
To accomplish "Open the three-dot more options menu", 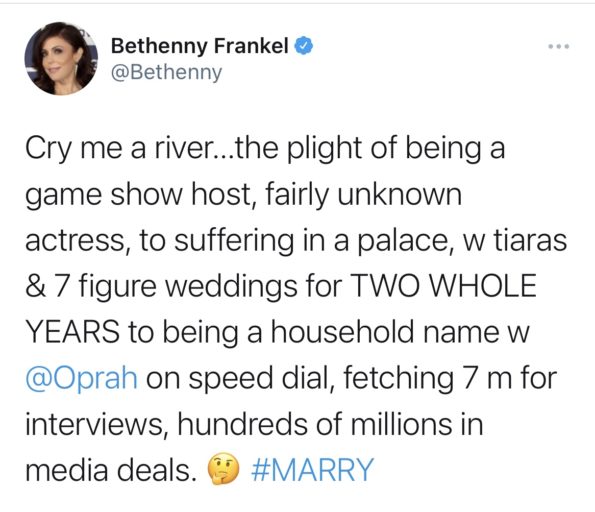I will 559,47.
